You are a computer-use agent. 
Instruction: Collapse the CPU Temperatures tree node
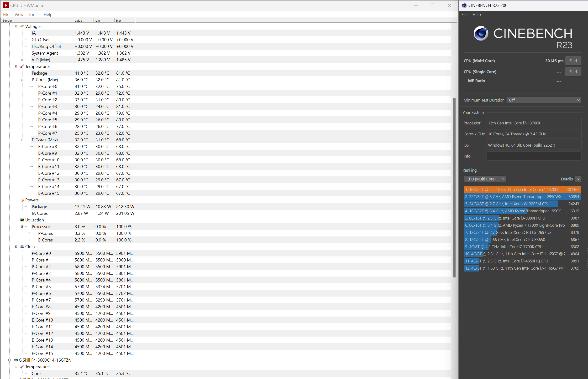pyautogui.click(x=16, y=67)
